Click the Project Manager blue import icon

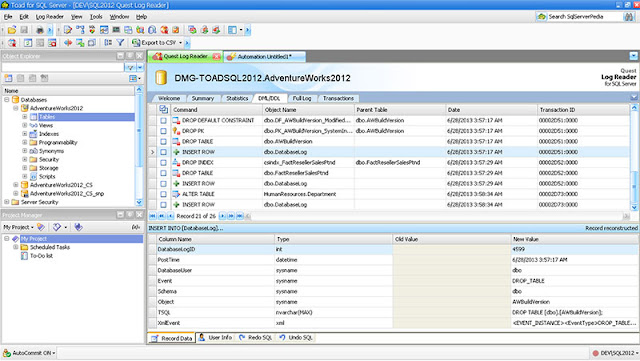(78, 227)
